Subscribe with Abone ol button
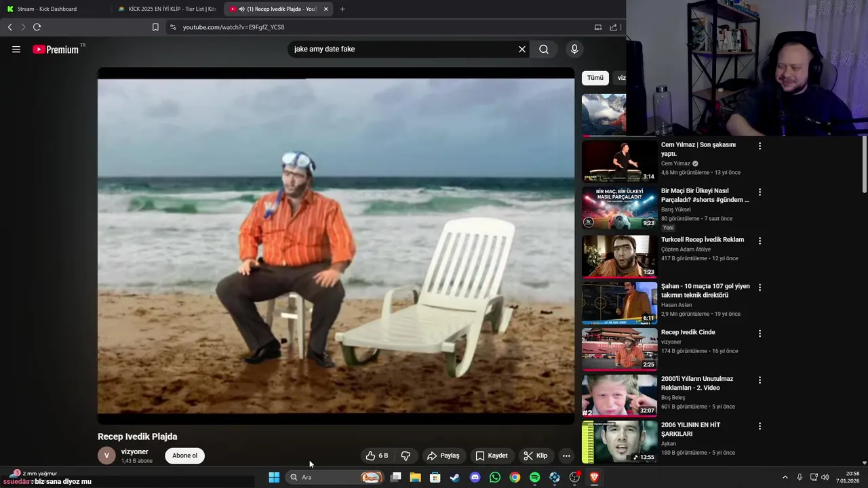The width and height of the screenshot is (868, 488). pyautogui.click(x=184, y=455)
